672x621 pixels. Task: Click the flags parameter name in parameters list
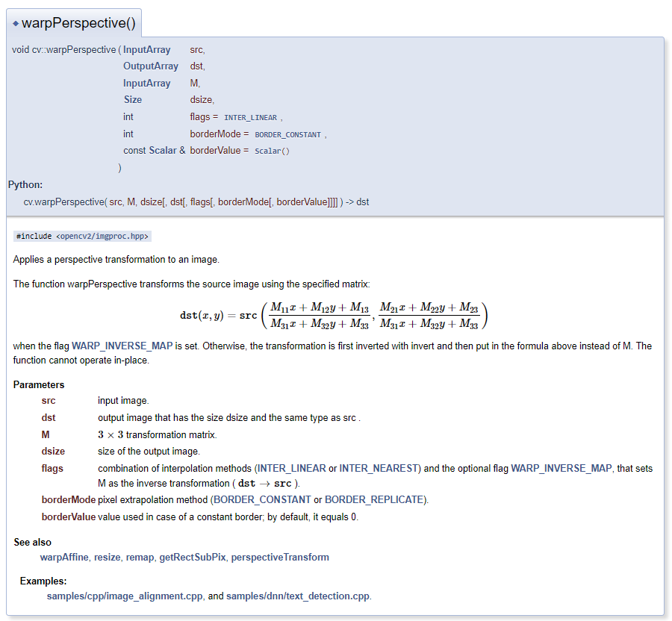[x=52, y=468]
